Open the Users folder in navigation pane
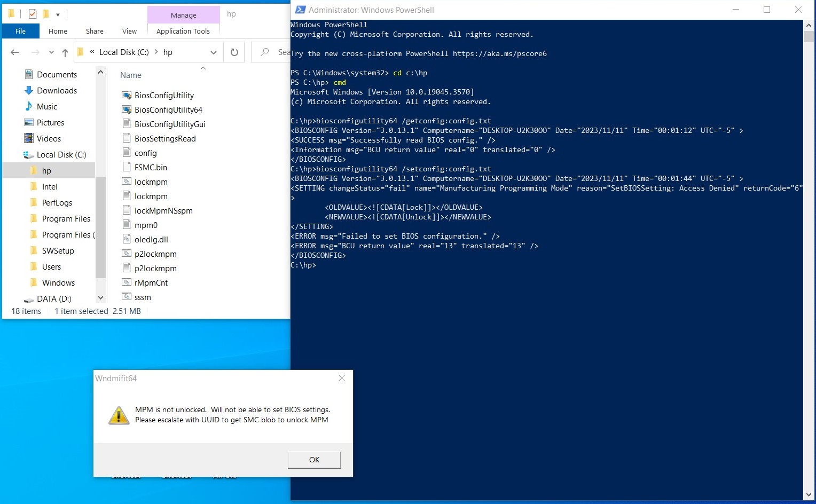This screenshot has height=504, width=816. (51, 267)
